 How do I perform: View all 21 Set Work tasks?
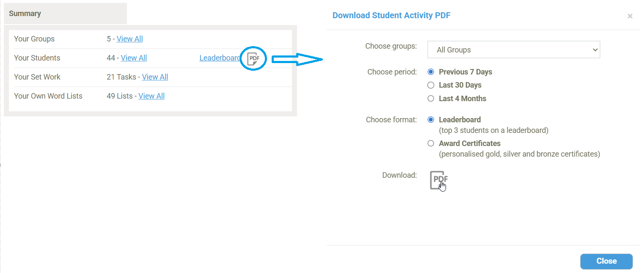155,77
